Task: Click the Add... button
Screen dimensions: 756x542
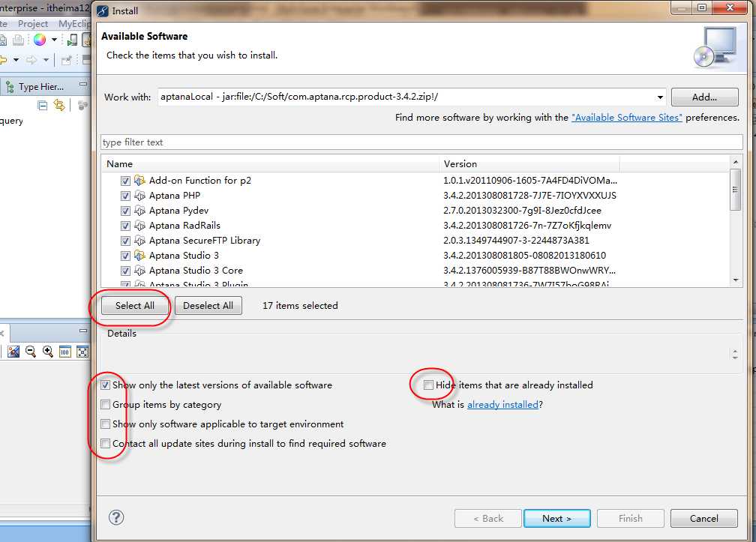Action: click(x=704, y=97)
